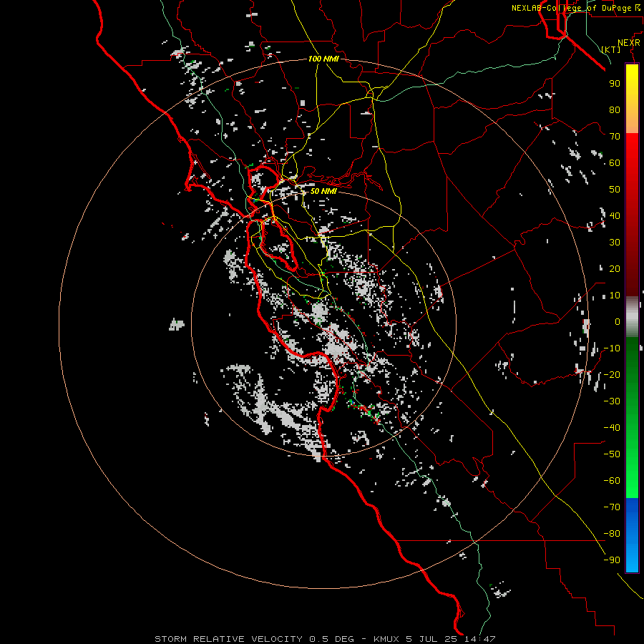Click the -50 scale label
This screenshot has width=644, height=644.
612,454
